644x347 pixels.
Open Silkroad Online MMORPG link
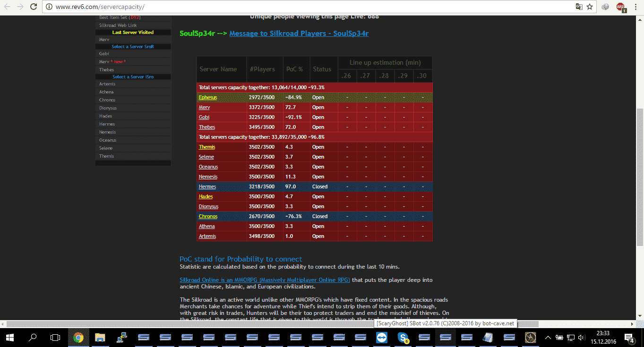(x=265, y=280)
